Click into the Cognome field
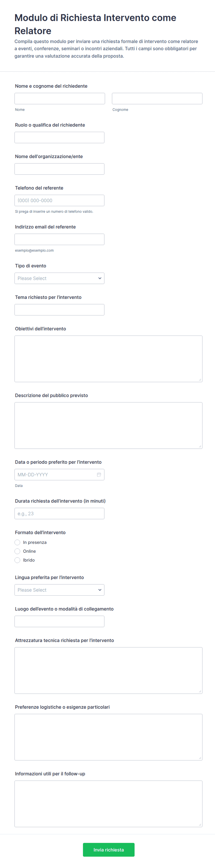The width and height of the screenshot is (215, 868). pyautogui.click(x=157, y=98)
